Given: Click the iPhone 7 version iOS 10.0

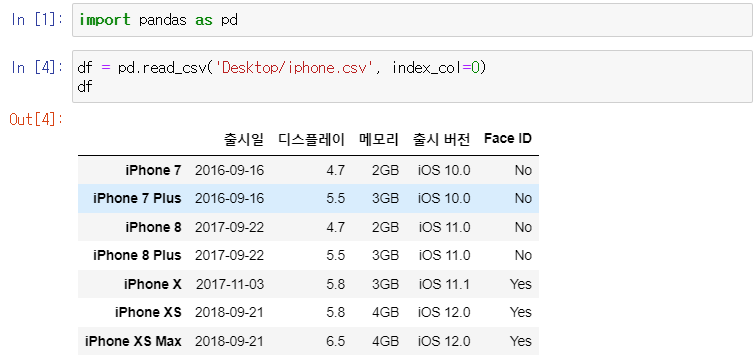Looking at the screenshot, I should click(x=444, y=170).
